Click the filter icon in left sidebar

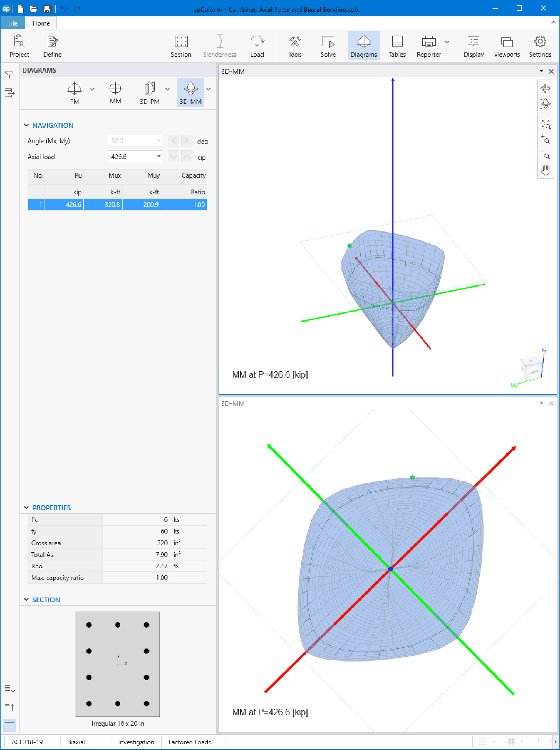[x=9, y=75]
